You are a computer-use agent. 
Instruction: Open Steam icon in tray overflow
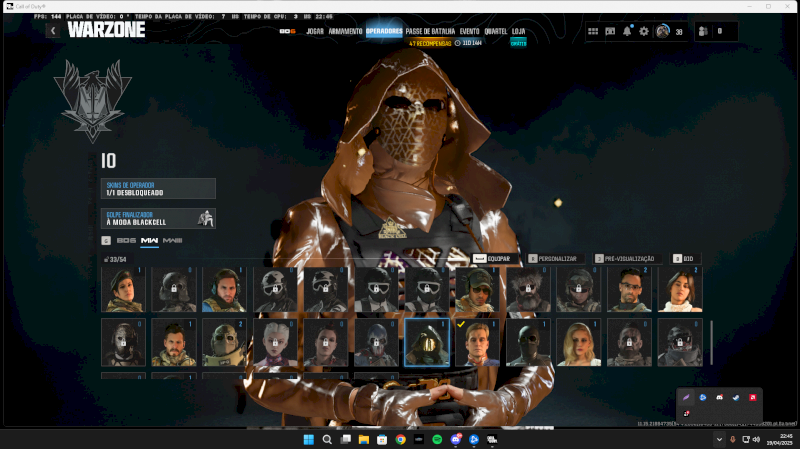[736, 397]
